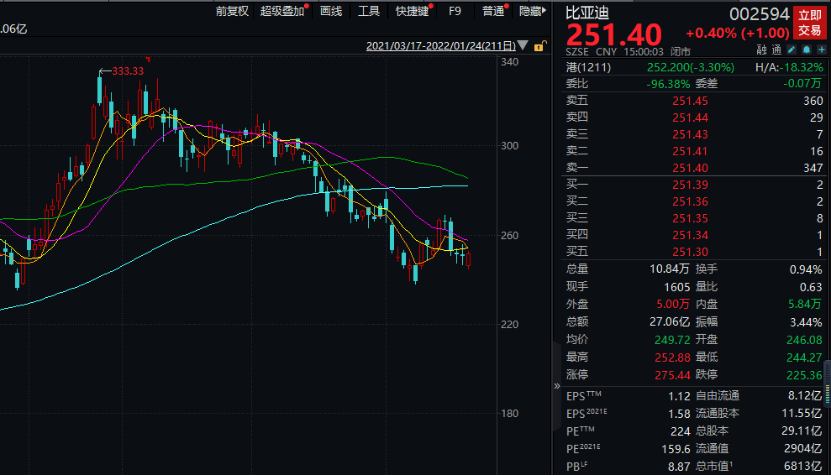Screen dimensions: 831x476
Task: Click the 均价 average price 249.72
Action: click(x=672, y=340)
